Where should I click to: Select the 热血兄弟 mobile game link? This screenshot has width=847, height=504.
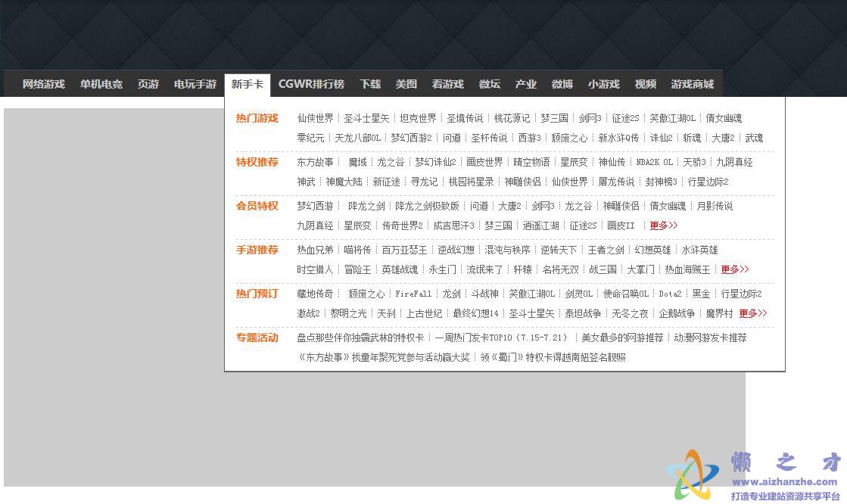point(315,250)
